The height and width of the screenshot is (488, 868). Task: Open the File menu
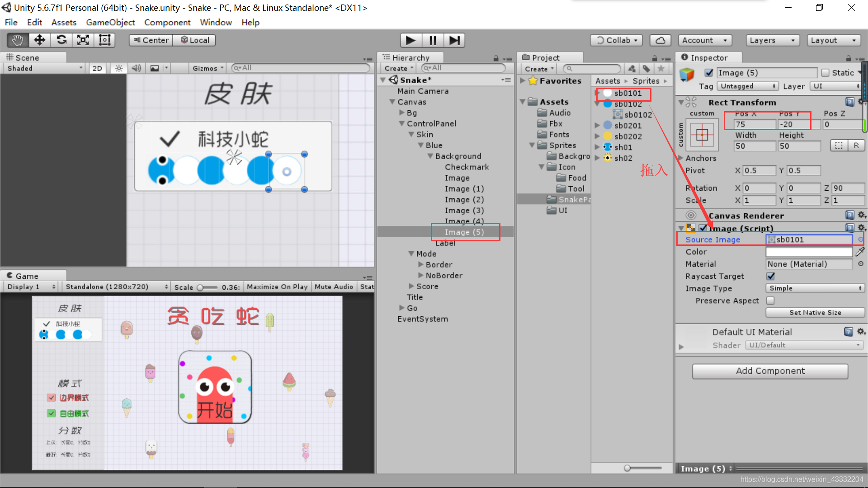point(11,22)
